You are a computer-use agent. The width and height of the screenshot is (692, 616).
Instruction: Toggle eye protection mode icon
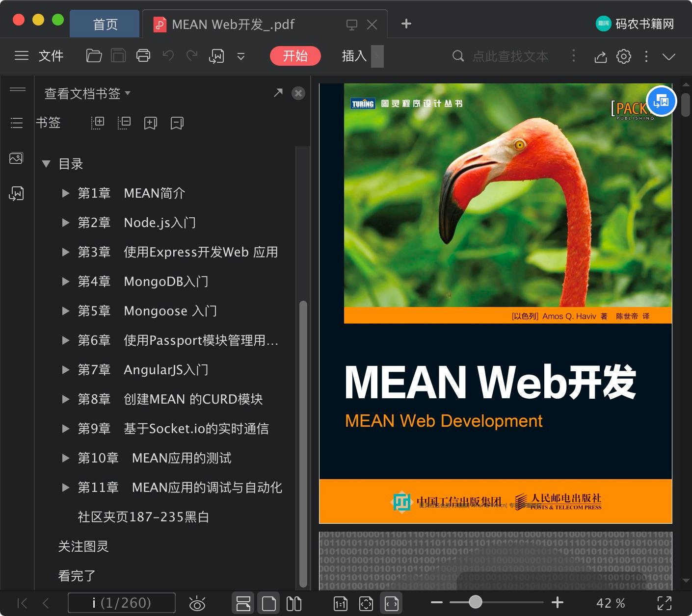click(197, 603)
